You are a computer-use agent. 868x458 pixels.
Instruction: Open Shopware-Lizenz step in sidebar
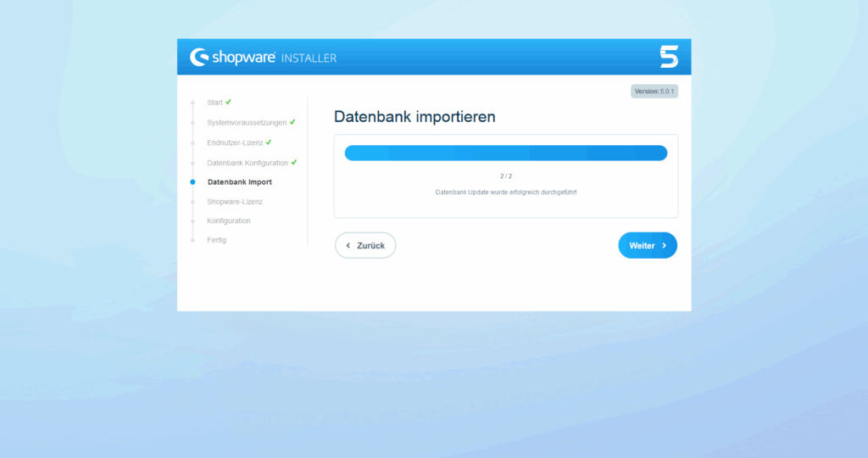coord(235,202)
